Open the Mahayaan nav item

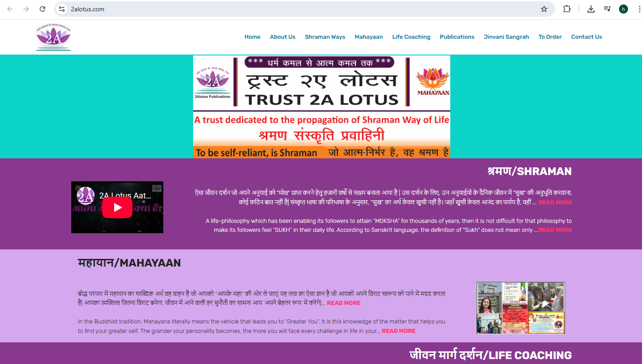369,37
